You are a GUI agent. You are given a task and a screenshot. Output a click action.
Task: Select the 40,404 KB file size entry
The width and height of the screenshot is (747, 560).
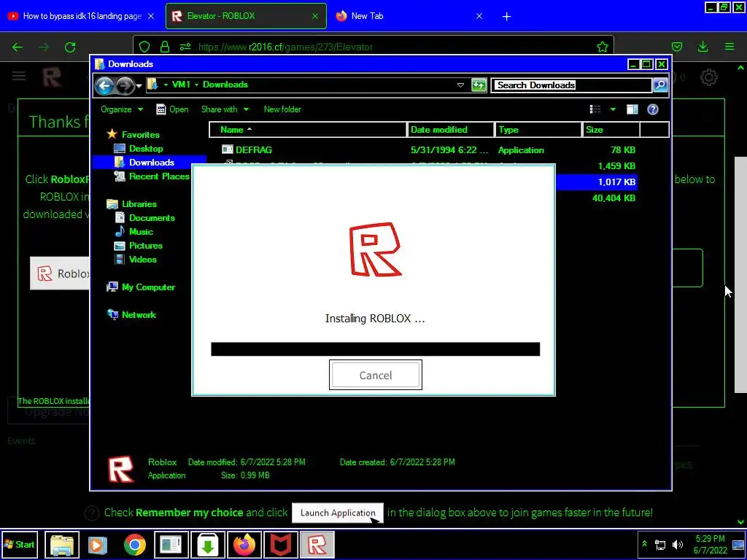[x=614, y=198]
